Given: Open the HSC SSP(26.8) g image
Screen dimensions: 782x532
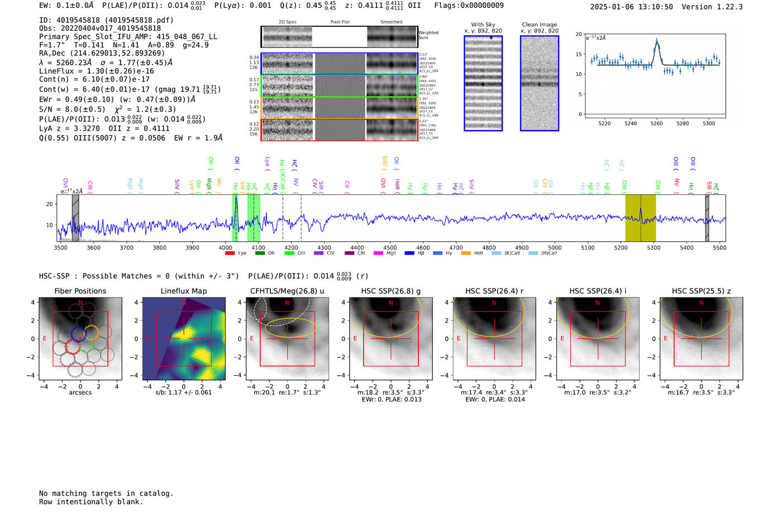Looking at the screenshot, I should [x=391, y=339].
